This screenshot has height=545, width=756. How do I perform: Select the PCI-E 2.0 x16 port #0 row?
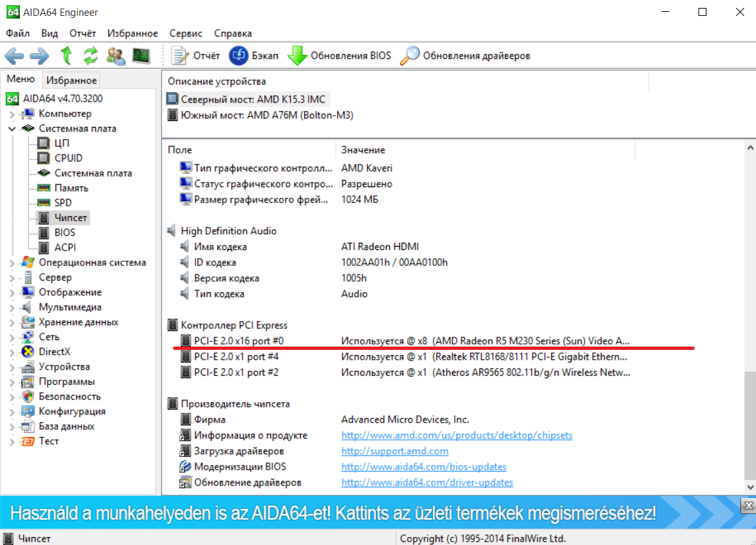pyautogui.click(x=405, y=341)
